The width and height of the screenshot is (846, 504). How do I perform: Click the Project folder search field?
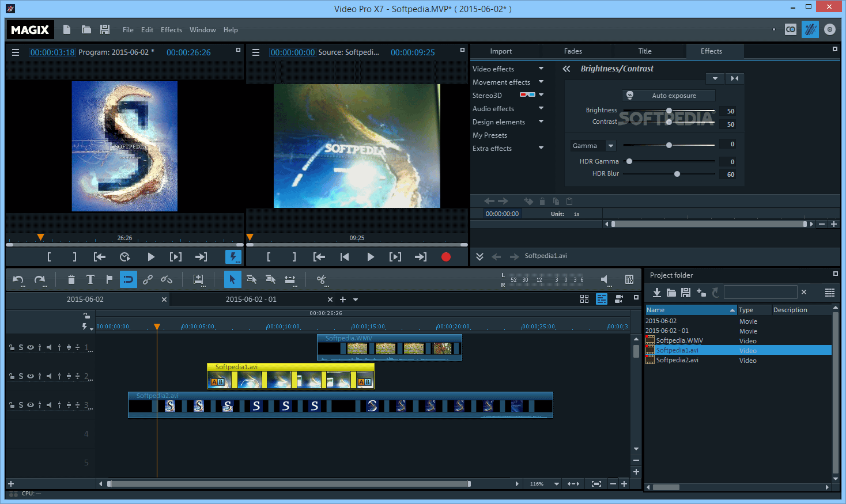point(761,293)
